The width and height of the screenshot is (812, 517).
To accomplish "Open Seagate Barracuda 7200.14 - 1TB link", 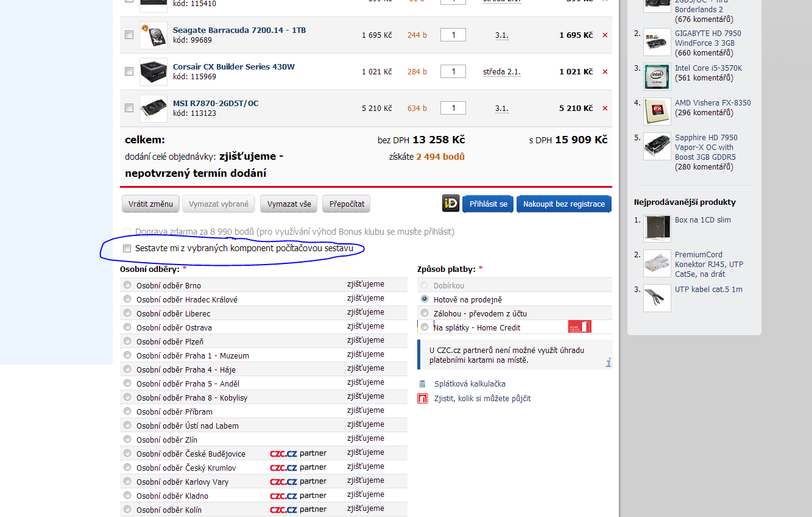I will [239, 30].
